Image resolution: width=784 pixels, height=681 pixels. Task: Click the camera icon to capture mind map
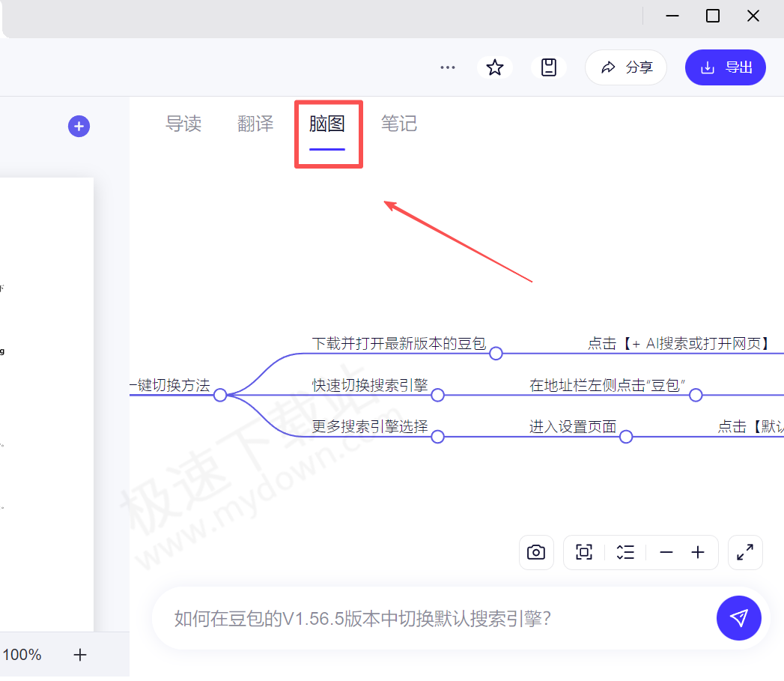click(536, 552)
